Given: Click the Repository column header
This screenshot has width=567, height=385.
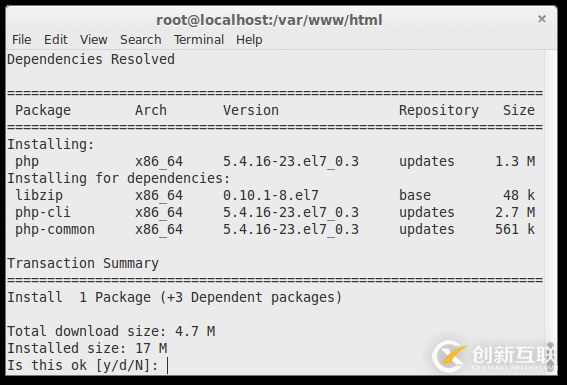Looking at the screenshot, I should pyautogui.click(x=439, y=111).
